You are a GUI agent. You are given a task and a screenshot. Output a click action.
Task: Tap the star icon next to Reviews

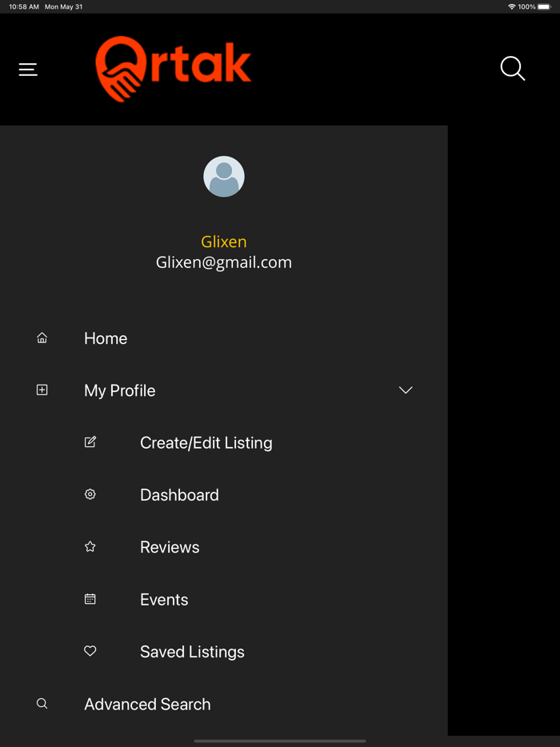click(x=90, y=547)
